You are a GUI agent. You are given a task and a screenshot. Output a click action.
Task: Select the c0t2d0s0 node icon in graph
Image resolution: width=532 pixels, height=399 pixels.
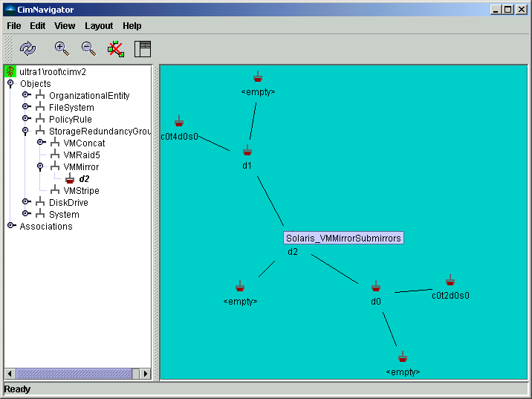coord(450,281)
